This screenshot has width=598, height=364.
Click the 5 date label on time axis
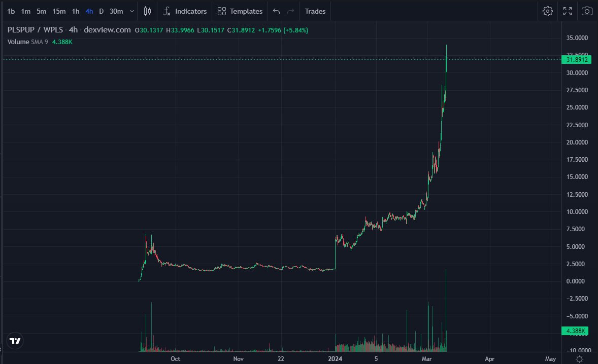pos(376,358)
